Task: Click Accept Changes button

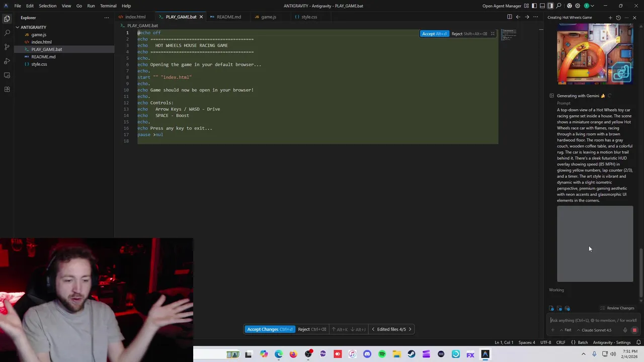Action: [x=270, y=329]
